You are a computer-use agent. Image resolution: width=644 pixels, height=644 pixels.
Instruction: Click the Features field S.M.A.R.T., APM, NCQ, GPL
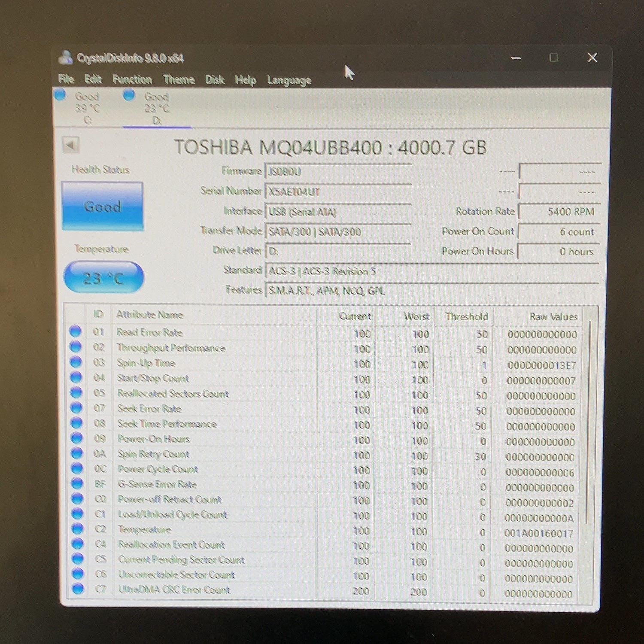click(x=432, y=291)
